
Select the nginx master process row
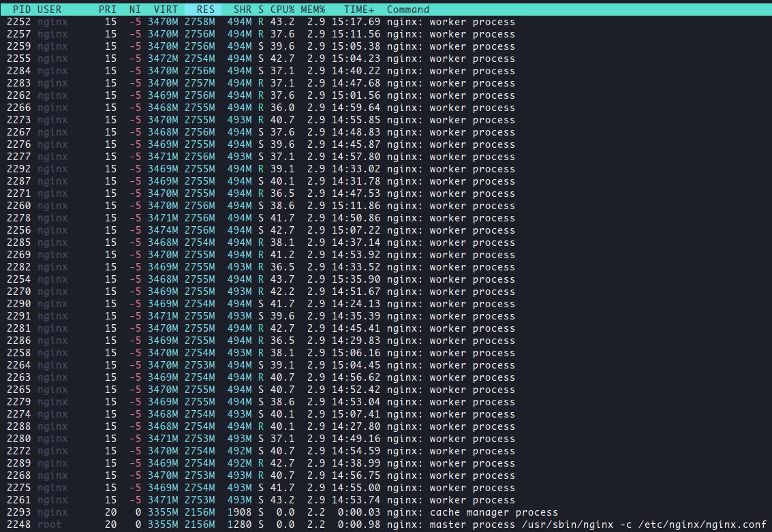[386, 525]
